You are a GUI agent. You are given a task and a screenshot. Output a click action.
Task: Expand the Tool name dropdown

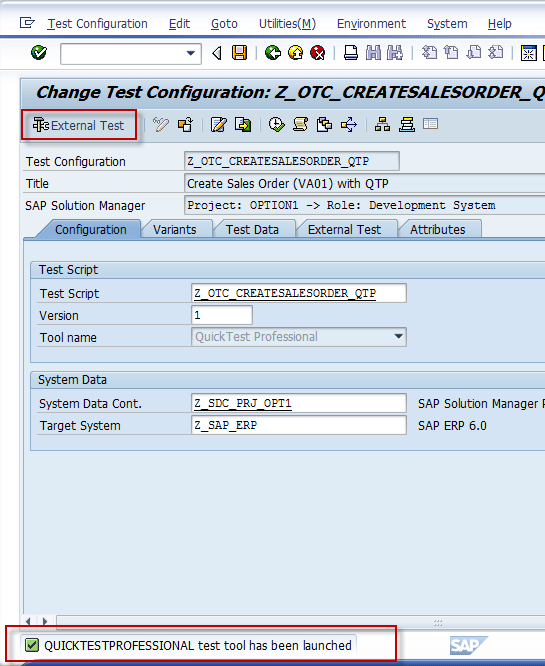click(398, 337)
